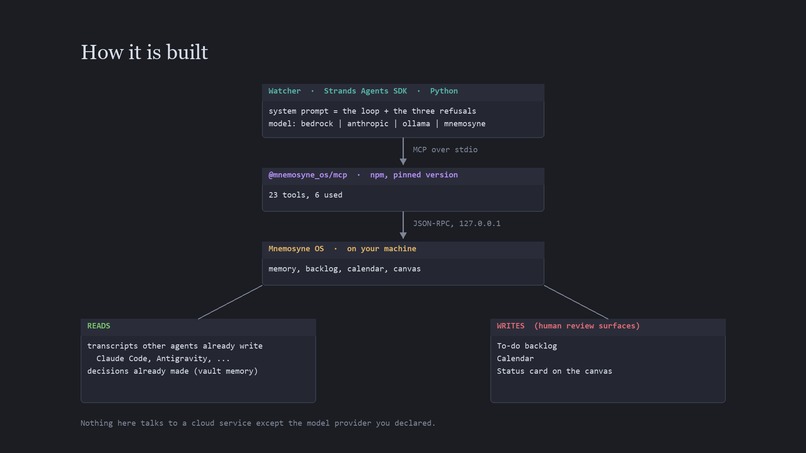Click 'decisions already made (vault memory)' line

click(x=172, y=371)
